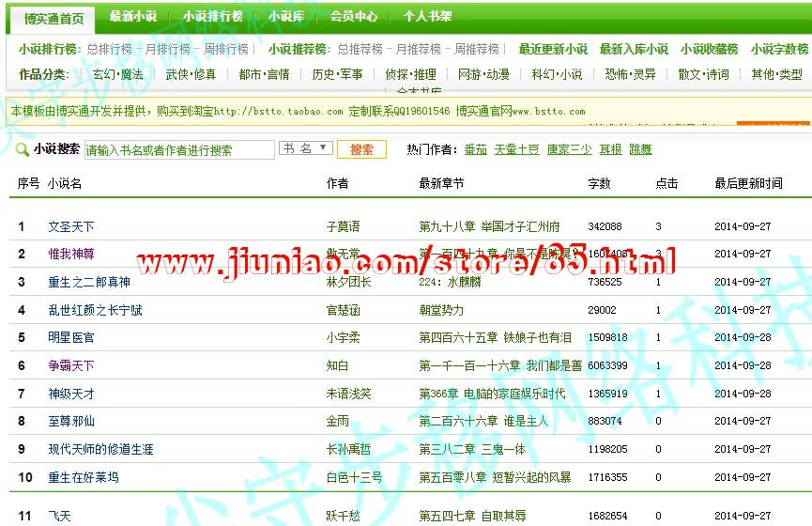This screenshot has height=526, width=812.
Task: Open 周排行榜 link
Action: pyautogui.click(x=226, y=49)
